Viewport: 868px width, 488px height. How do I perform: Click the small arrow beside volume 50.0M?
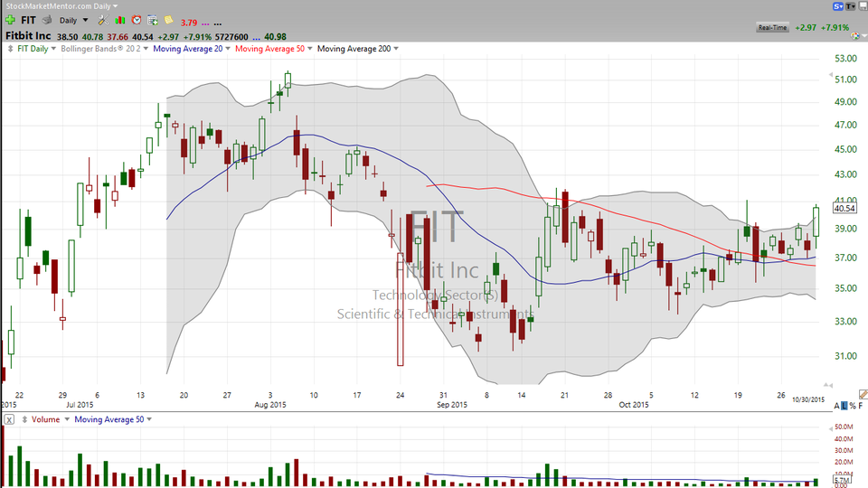click(x=830, y=428)
